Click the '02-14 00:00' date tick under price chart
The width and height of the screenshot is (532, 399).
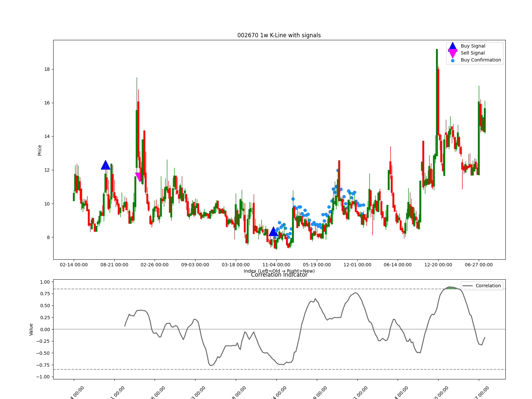[74, 265]
